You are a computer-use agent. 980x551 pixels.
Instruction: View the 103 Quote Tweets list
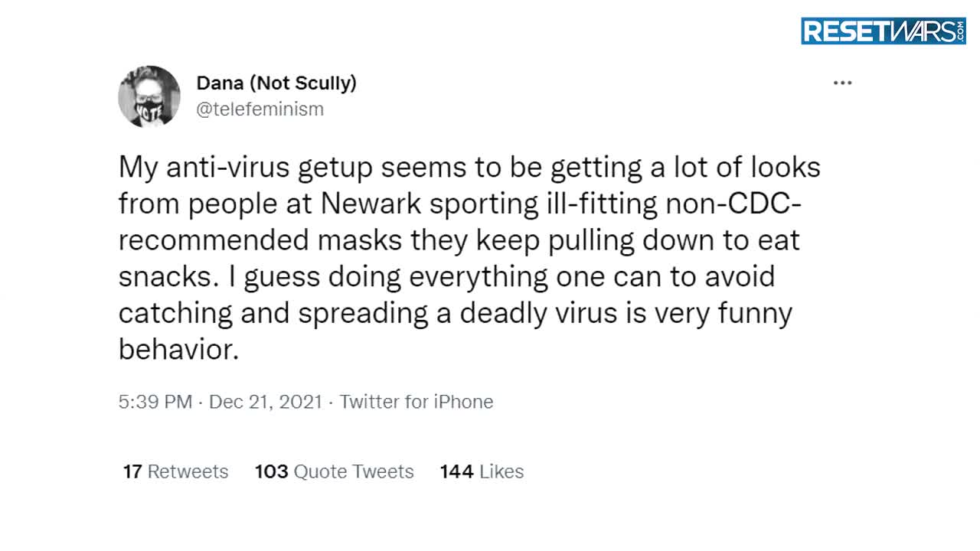tap(334, 471)
